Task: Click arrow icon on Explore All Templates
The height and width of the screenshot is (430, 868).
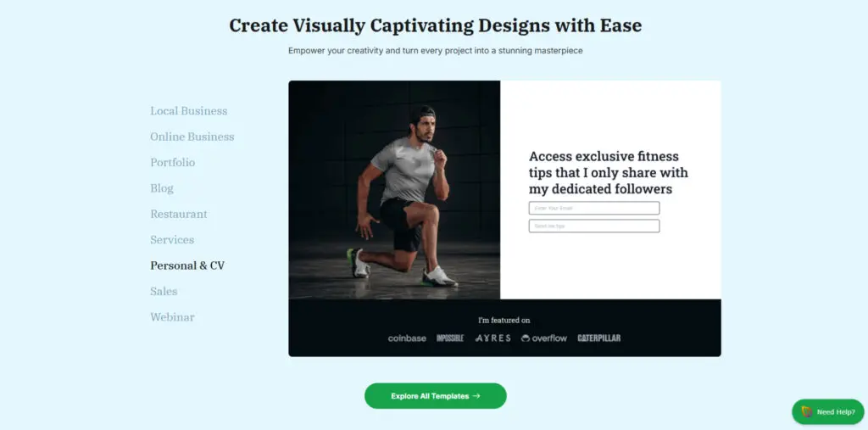Action: pos(476,396)
